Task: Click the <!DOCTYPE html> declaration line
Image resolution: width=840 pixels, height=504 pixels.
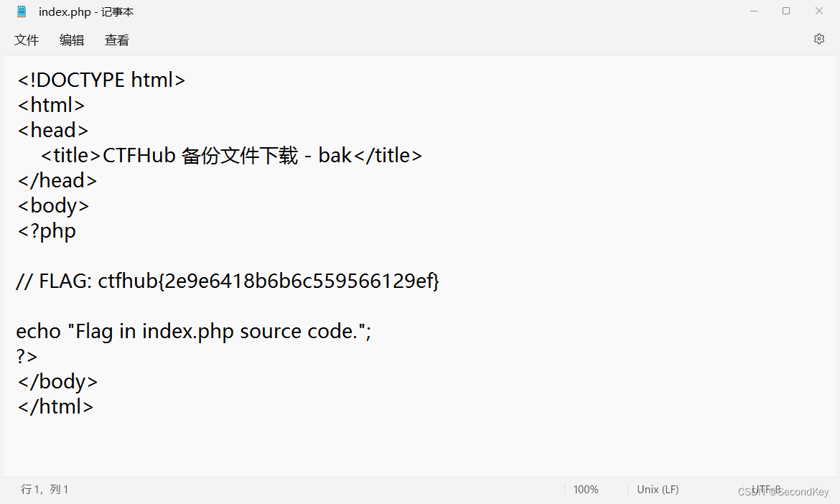Action: click(101, 80)
